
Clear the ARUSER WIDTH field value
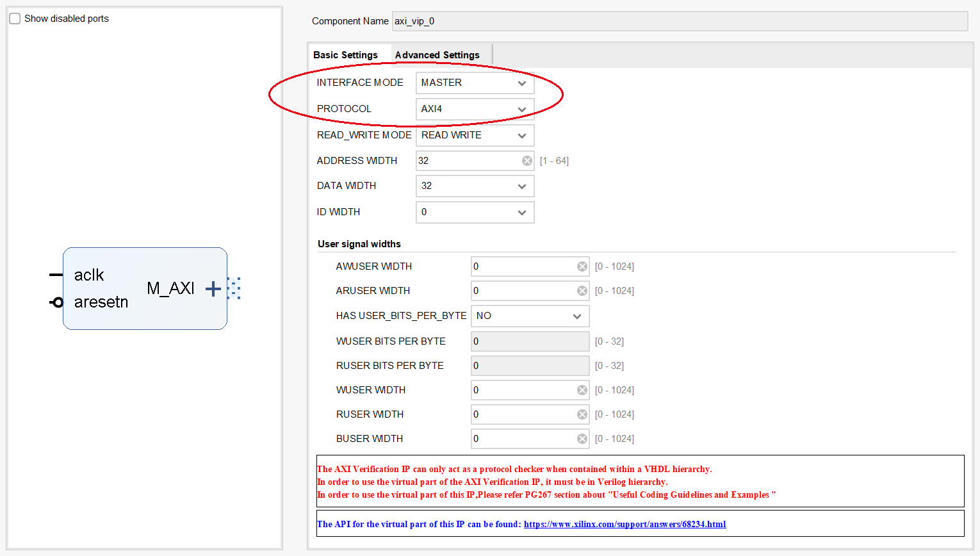click(x=582, y=291)
